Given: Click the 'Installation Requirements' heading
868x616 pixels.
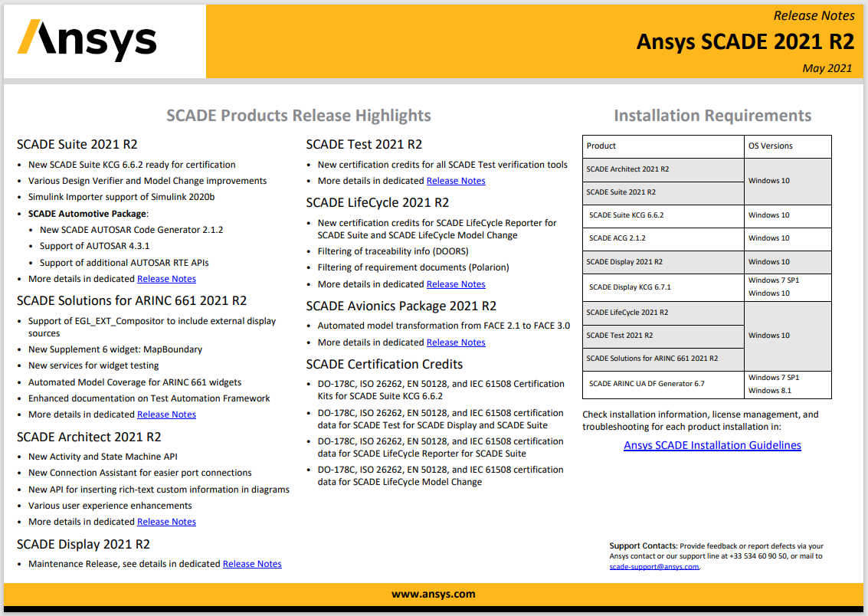Looking at the screenshot, I should pyautogui.click(x=712, y=116).
